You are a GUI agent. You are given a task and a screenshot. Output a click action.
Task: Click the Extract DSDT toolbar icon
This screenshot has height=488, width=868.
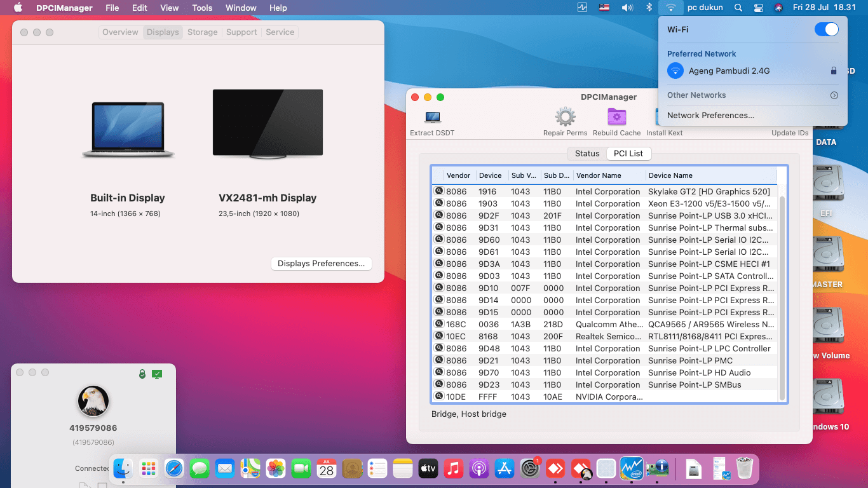(433, 117)
